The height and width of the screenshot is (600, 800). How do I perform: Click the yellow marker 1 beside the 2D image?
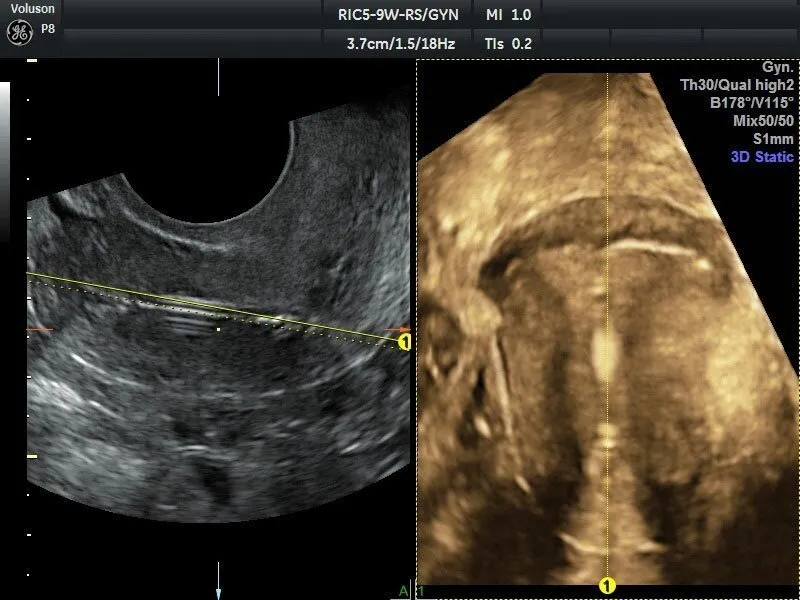coord(405,343)
